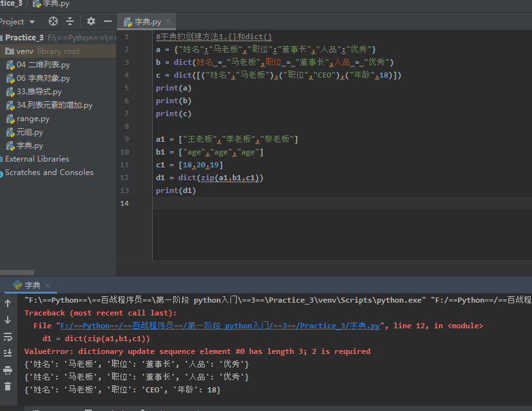Image resolution: width=532 pixels, height=411 pixels.
Task: Click the scroll to end icon in Run panel
Action: click(8, 353)
